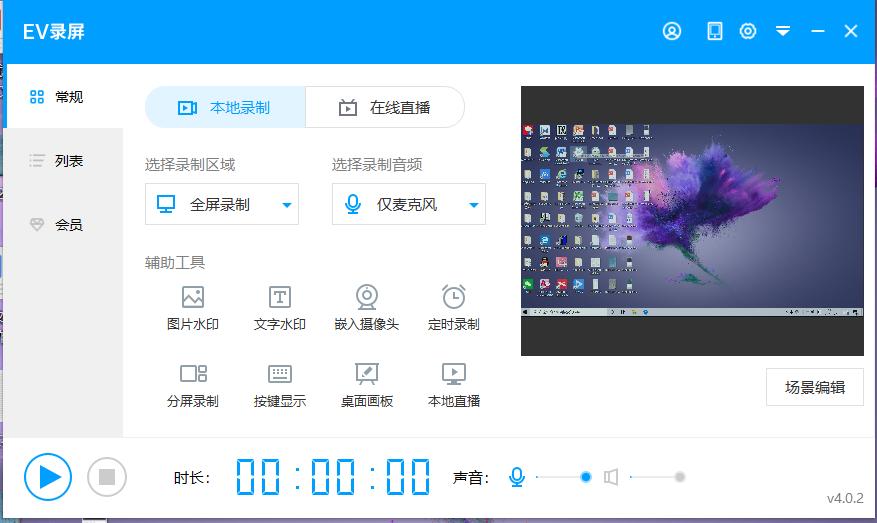Click the 场景编辑 button

click(x=815, y=387)
